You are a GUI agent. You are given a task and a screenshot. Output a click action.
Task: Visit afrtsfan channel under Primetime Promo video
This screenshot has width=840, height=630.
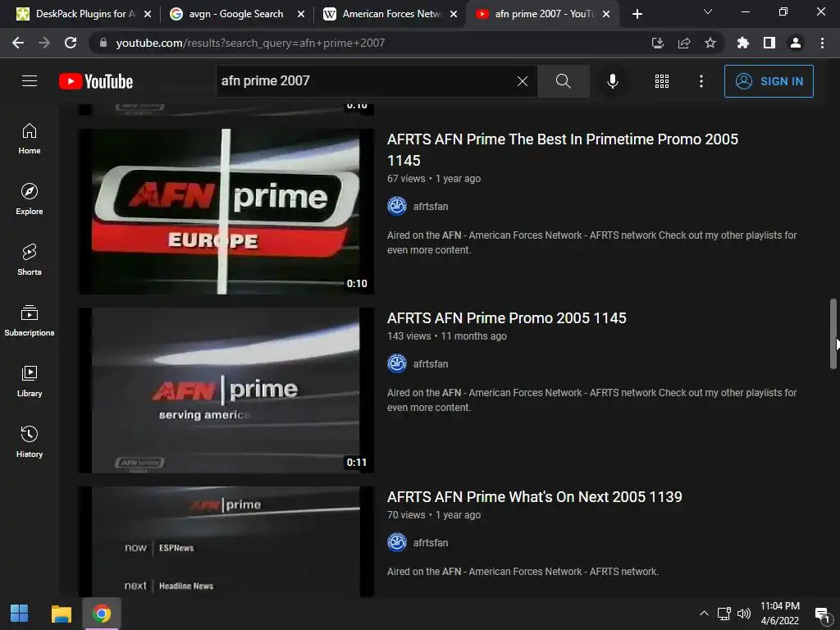point(430,206)
